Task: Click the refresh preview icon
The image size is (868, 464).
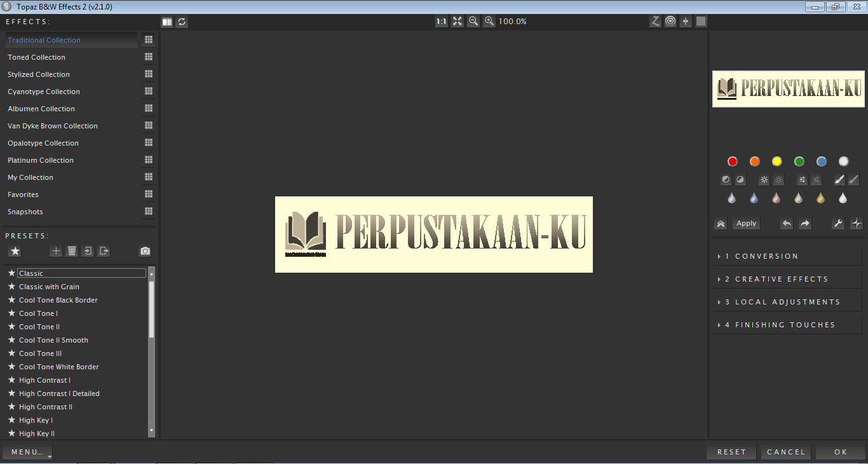Action: tap(182, 22)
